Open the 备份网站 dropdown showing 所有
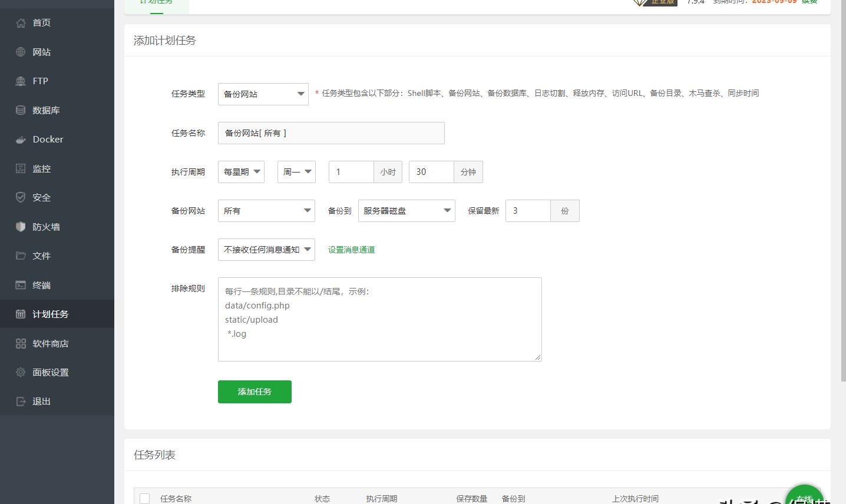846x504 pixels. 266,211
